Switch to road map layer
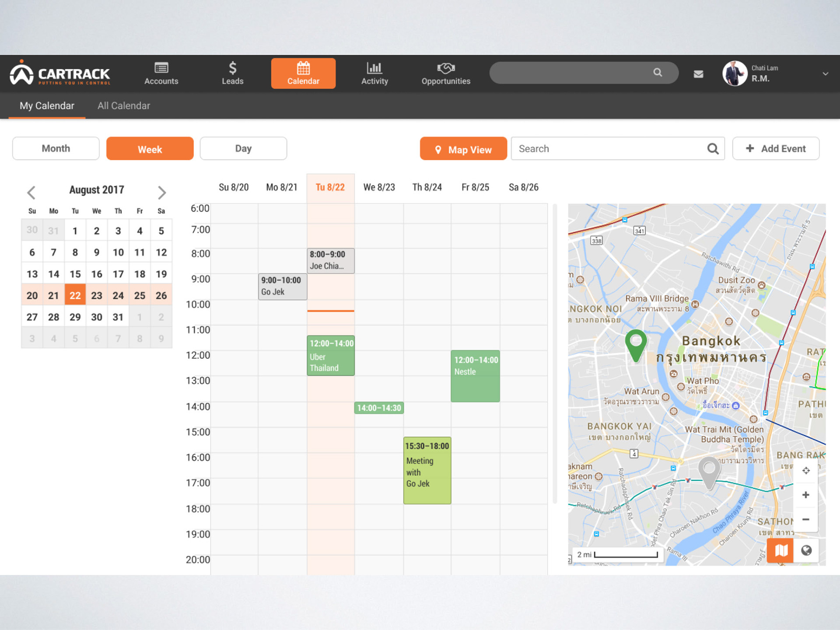 click(780, 550)
